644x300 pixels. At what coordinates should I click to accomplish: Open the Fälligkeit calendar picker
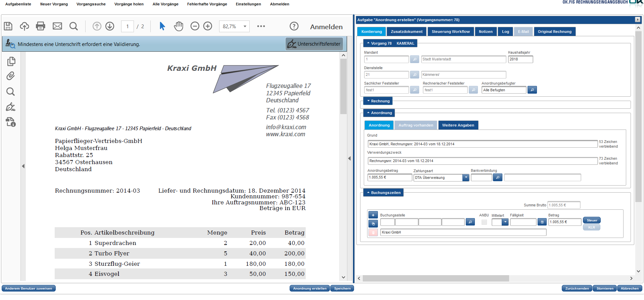542,222
